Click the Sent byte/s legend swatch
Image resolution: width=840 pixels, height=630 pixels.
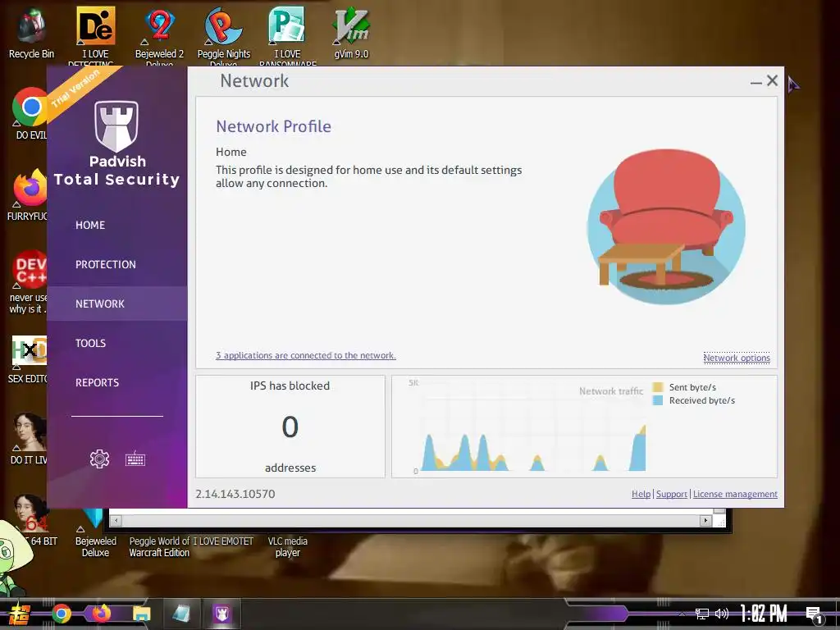point(658,387)
